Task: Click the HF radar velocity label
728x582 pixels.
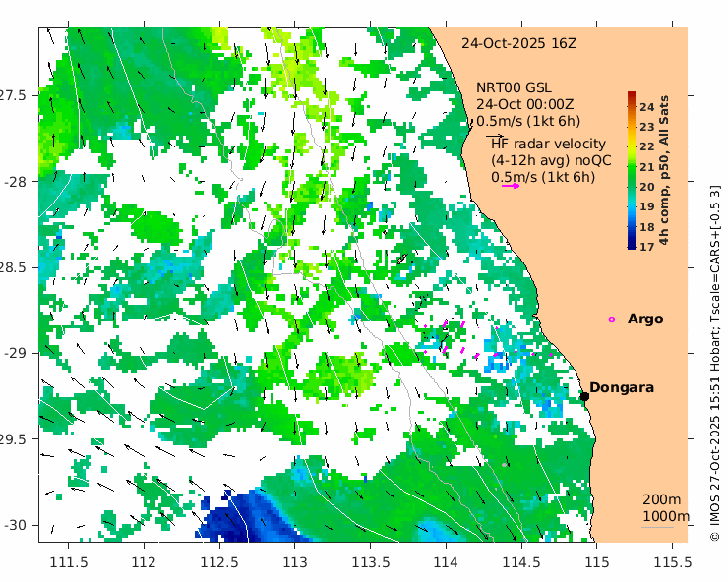Action: coord(548,144)
